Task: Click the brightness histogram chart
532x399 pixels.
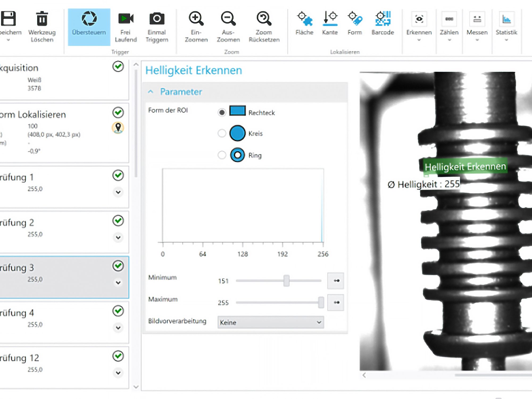Action: (243, 205)
